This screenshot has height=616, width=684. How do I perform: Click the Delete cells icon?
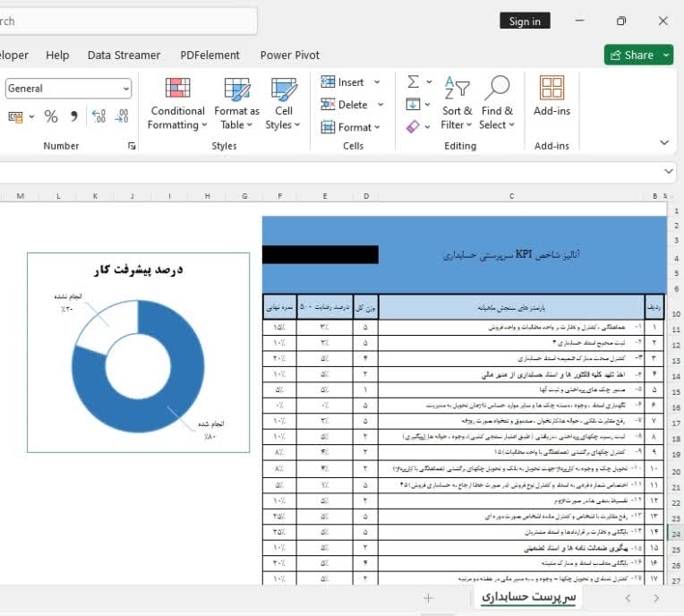328,105
